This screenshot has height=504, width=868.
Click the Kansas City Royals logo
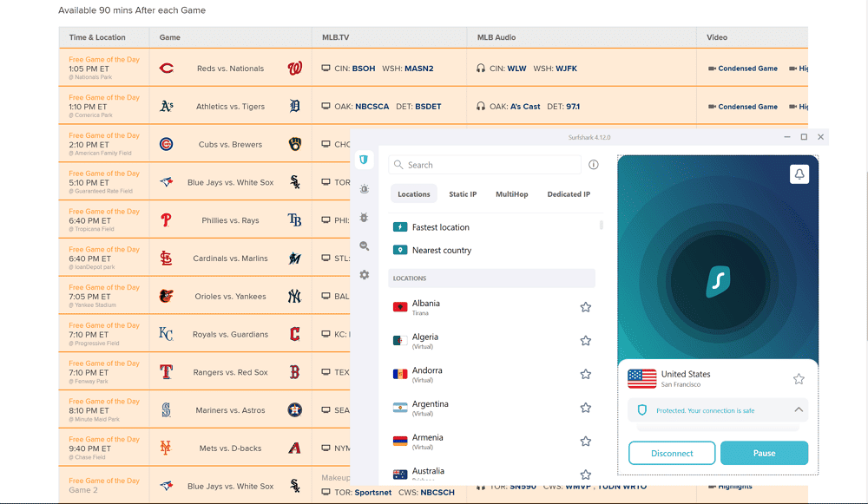[166, 334]
